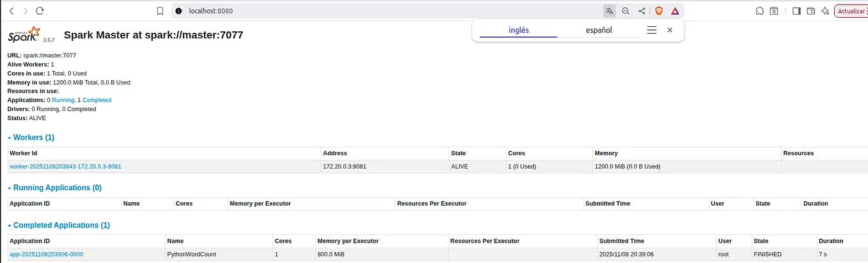This screenshot has height=263, width=868.
Task: Open the translate page icon
Action: [609, 11]
